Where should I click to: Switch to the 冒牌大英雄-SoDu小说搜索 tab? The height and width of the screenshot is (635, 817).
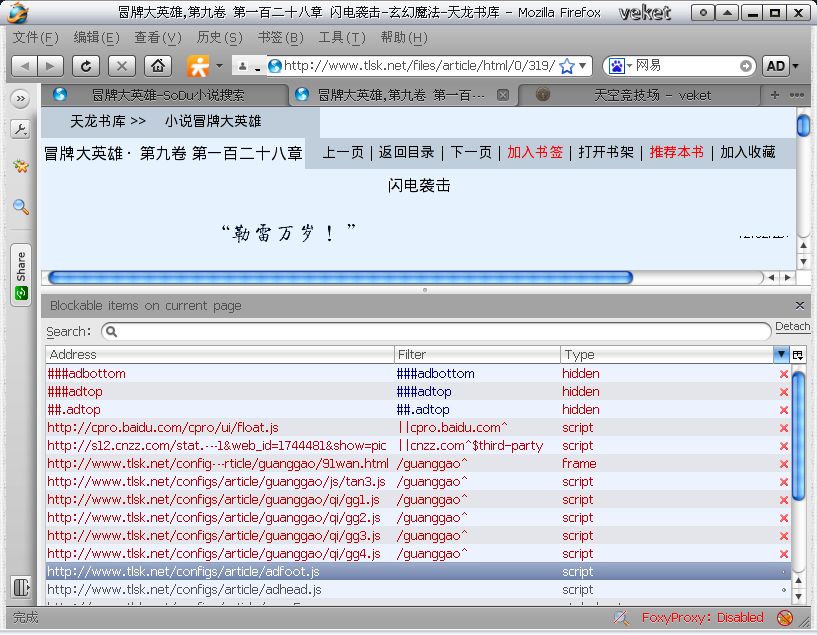[165, 95]
